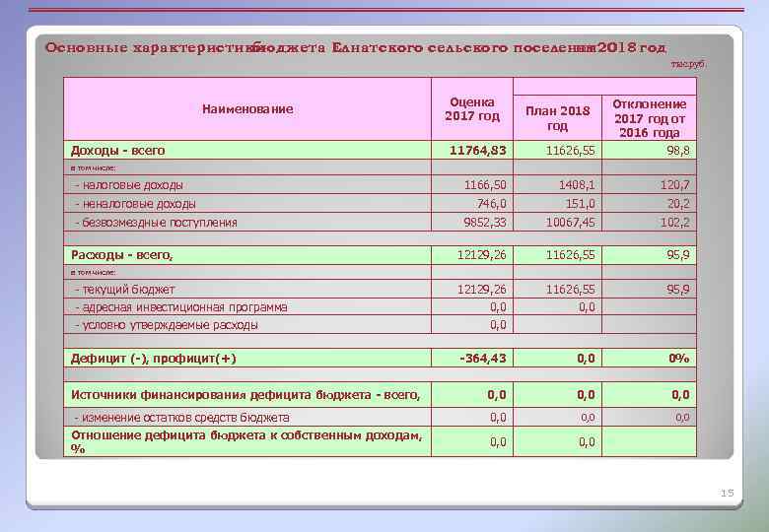The height and width of the screenshot is (532, 769).
Task: Click the value 9852,33
Action: 485,223
